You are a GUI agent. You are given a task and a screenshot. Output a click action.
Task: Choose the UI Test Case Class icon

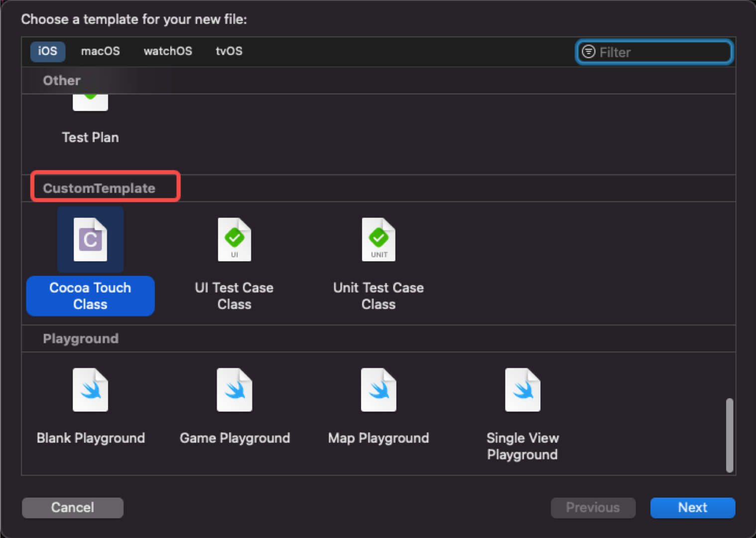point(235,239)
